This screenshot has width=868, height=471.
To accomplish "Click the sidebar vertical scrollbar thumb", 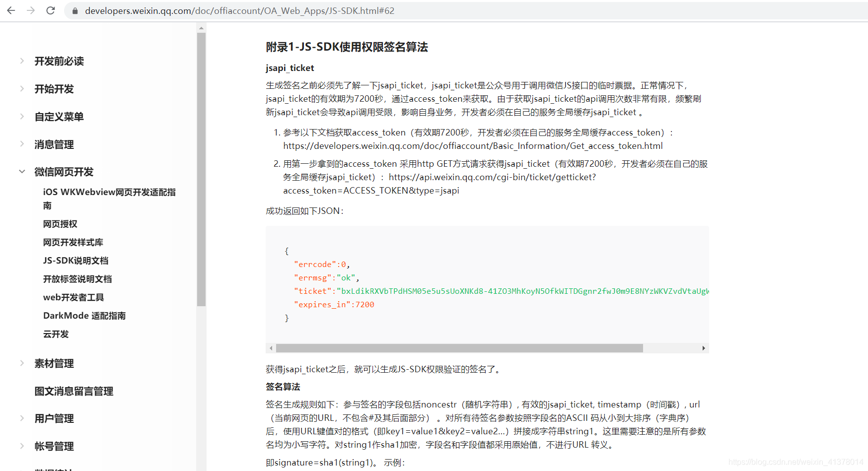I will tap(201, 170).
